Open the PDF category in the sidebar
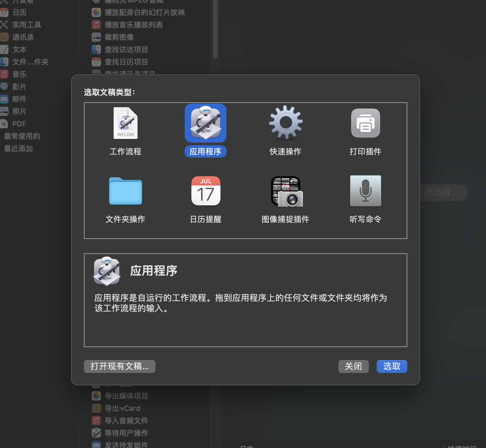 19,124
